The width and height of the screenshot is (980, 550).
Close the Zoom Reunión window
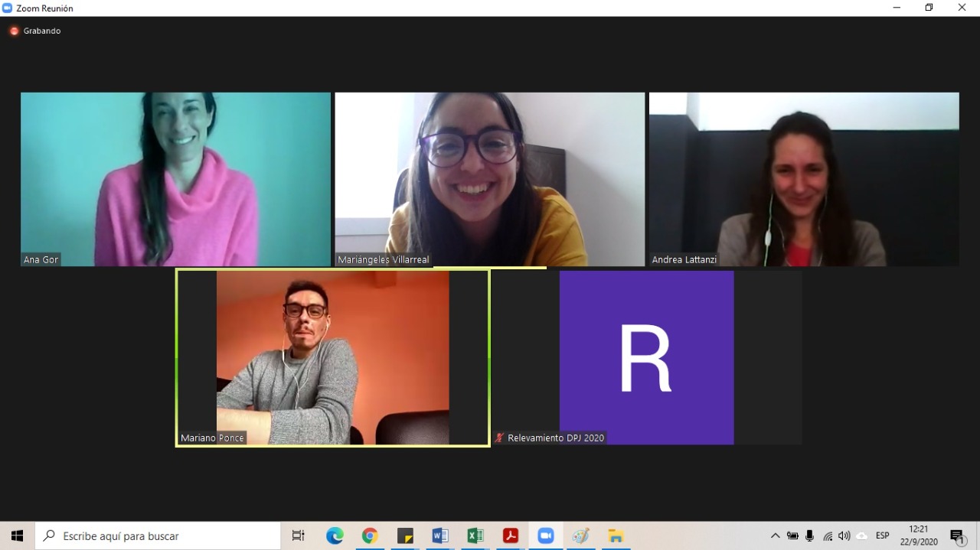click(x=962, y=8)
